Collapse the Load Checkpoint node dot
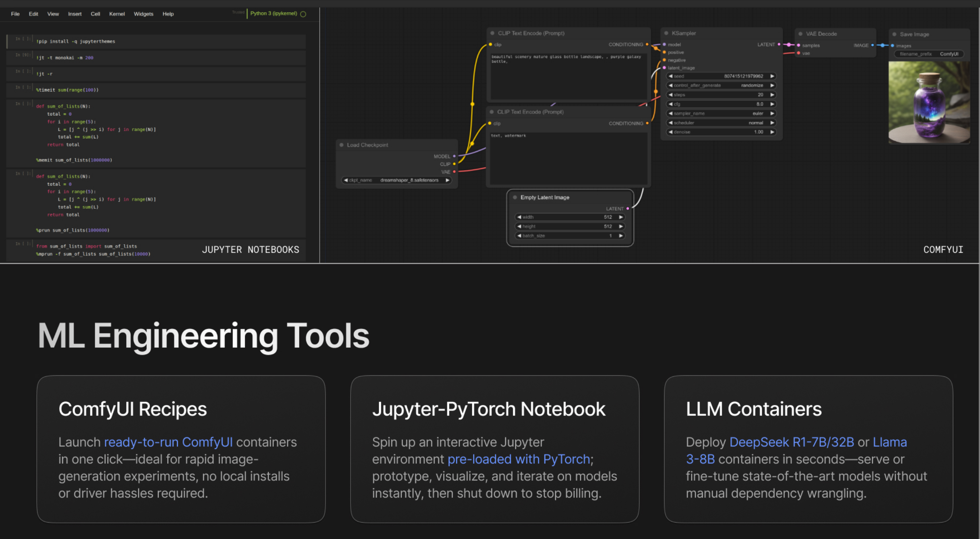The height and width of the screenshot is (539, 980). (342, 145)
